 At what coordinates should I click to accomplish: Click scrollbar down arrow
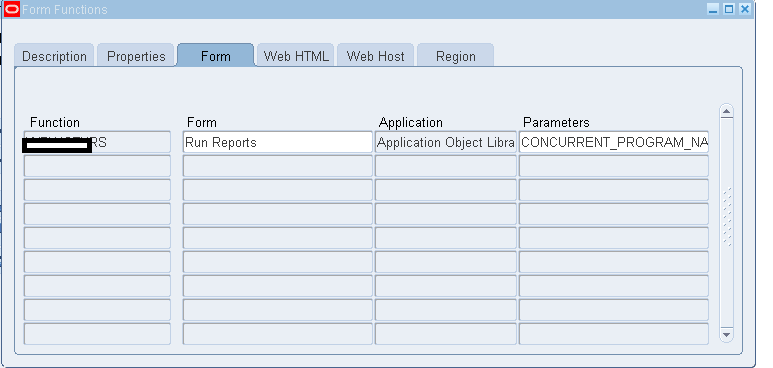click(x=726, y=334)
